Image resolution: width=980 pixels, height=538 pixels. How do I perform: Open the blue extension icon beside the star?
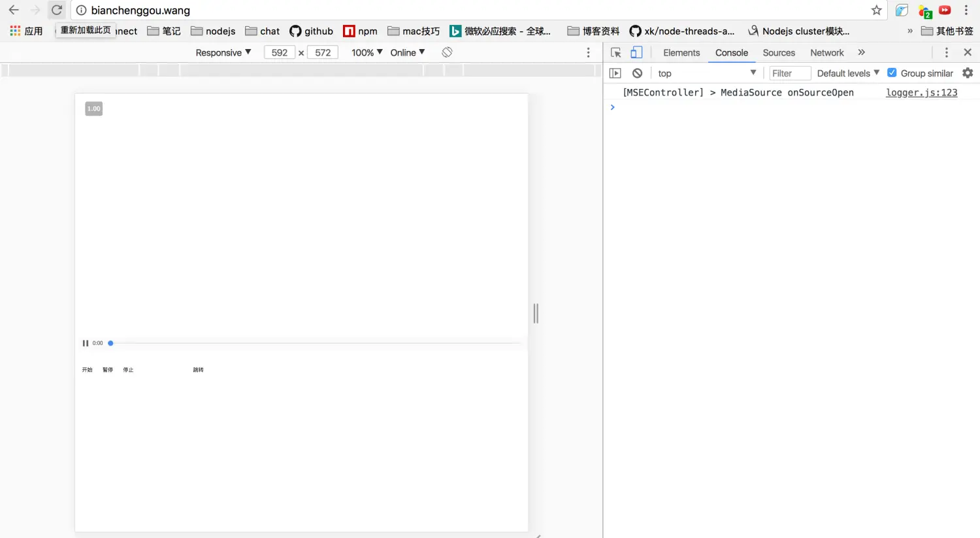[902, 10]
